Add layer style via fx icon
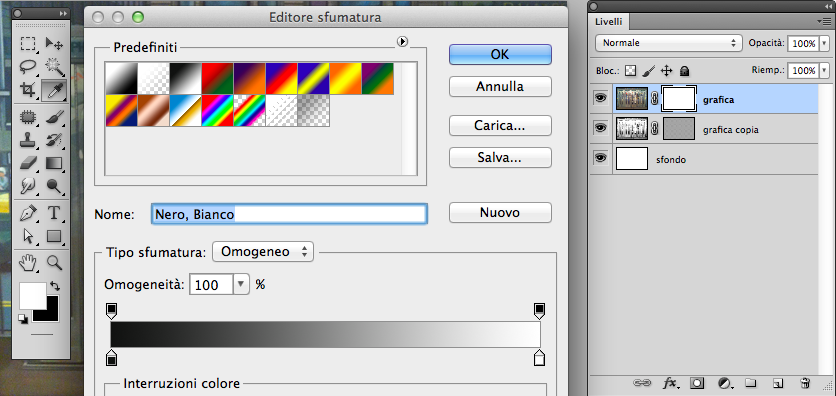Image resolution: width=836 pixels, height=396 pixels. (x=670, y=383)
